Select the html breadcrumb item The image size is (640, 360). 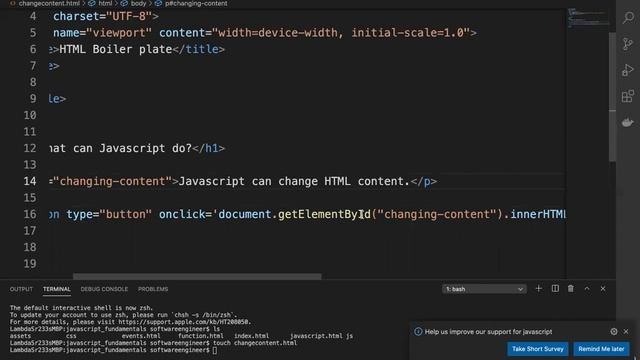coord(105,3)
